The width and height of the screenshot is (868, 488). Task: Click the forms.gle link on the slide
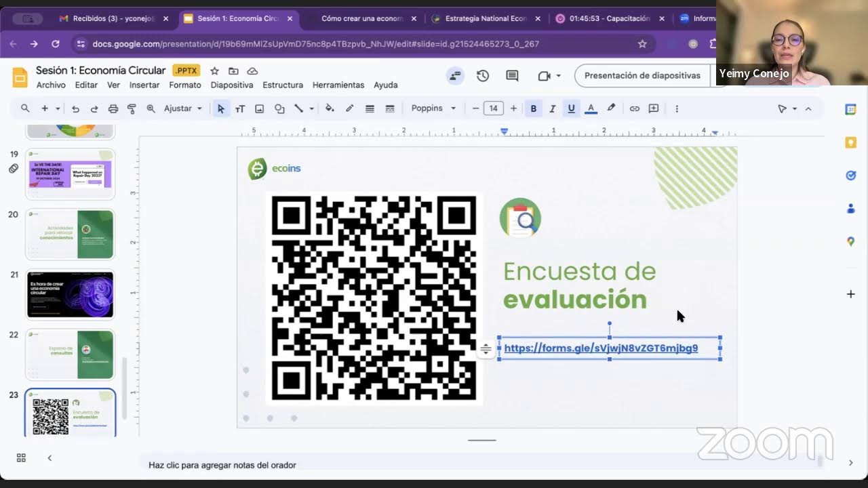pos(601,348)
